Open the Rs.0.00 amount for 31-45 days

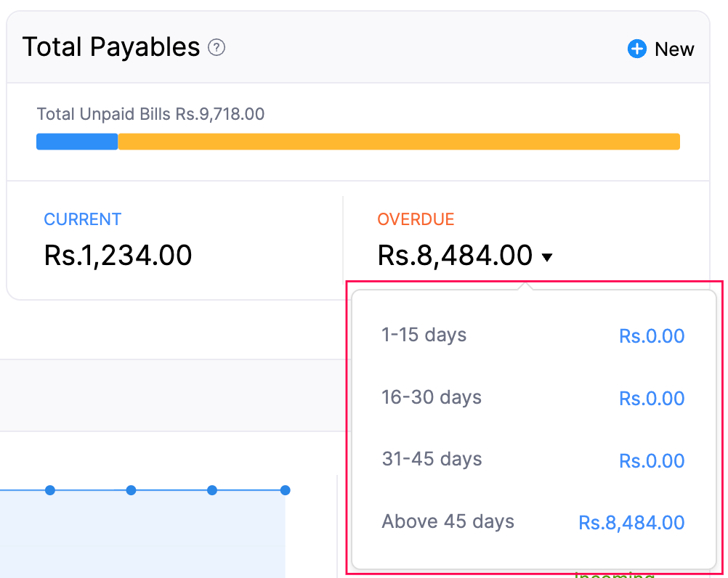coord(652,461)
